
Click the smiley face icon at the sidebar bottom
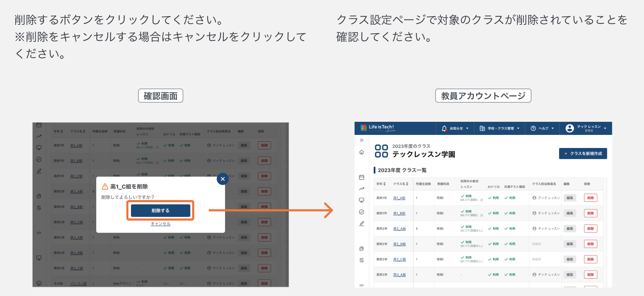[x=39, y=283]
